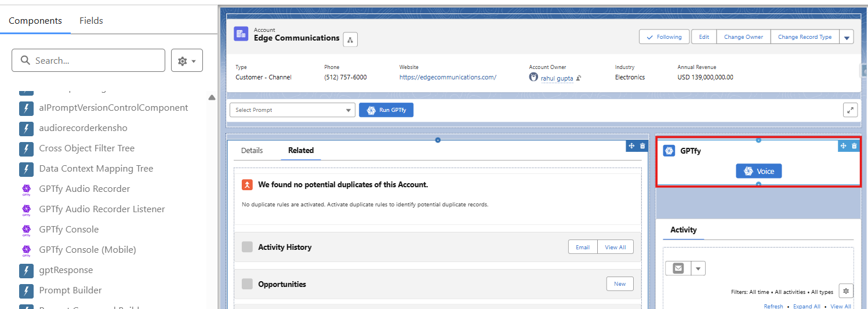
Task: Open the rahul gupta owner link
Action: pyautogui.click(x=557, y=78)
